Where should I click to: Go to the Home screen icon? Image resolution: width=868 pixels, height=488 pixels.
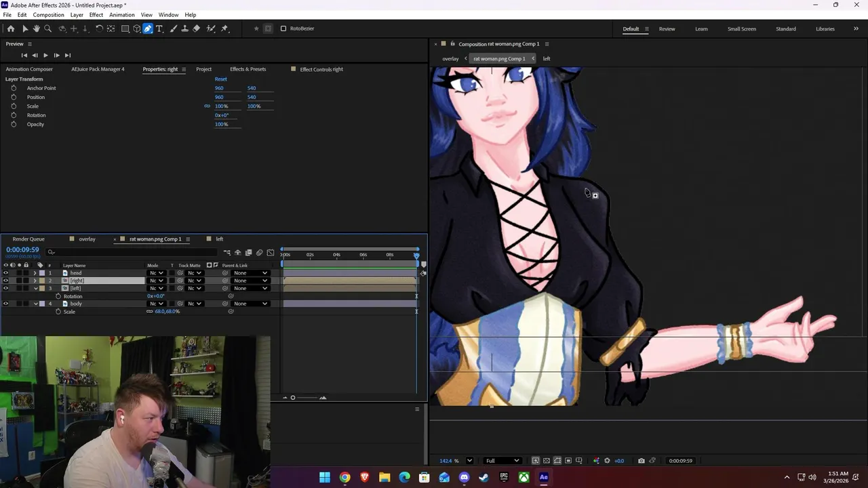(x=10, y=28)
